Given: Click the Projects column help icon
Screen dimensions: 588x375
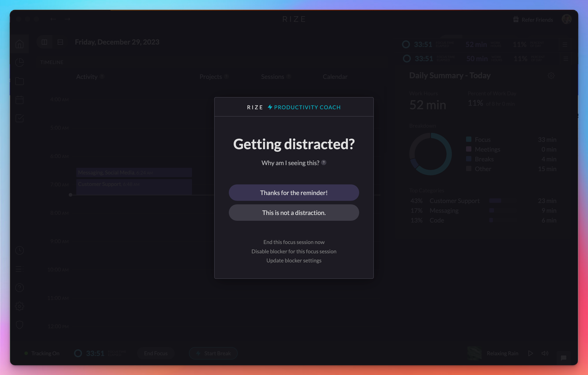Looking at the screenshot, I should (226, 76).
